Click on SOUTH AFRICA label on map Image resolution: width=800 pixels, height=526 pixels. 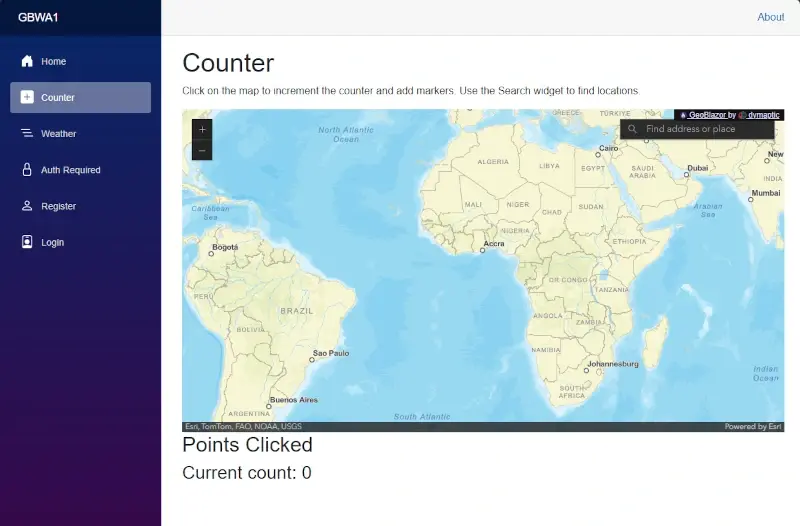(572, 392)
